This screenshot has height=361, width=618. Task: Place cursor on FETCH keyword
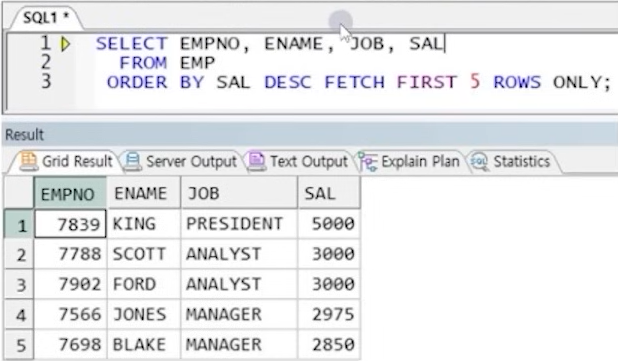354,82
